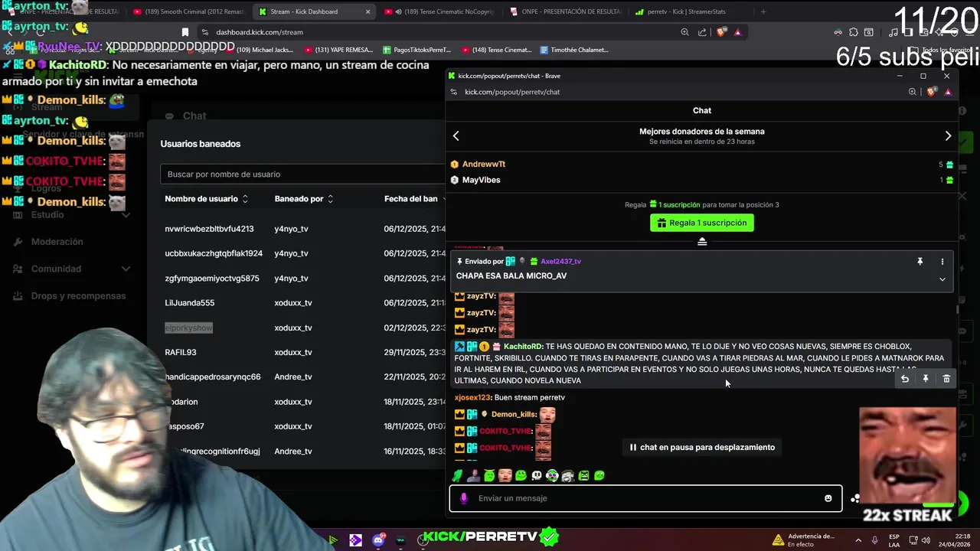The width and height of the screenshot is (980, 551).
Task: Open YAPE REMESA bookmark
Action: (338, 50)
